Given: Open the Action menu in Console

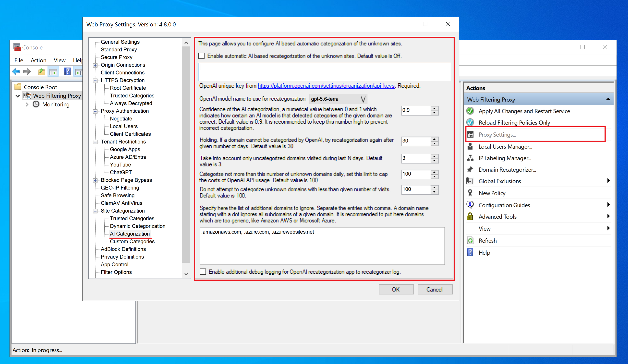Looking at the screenshot, I should [x=38, y=60].
